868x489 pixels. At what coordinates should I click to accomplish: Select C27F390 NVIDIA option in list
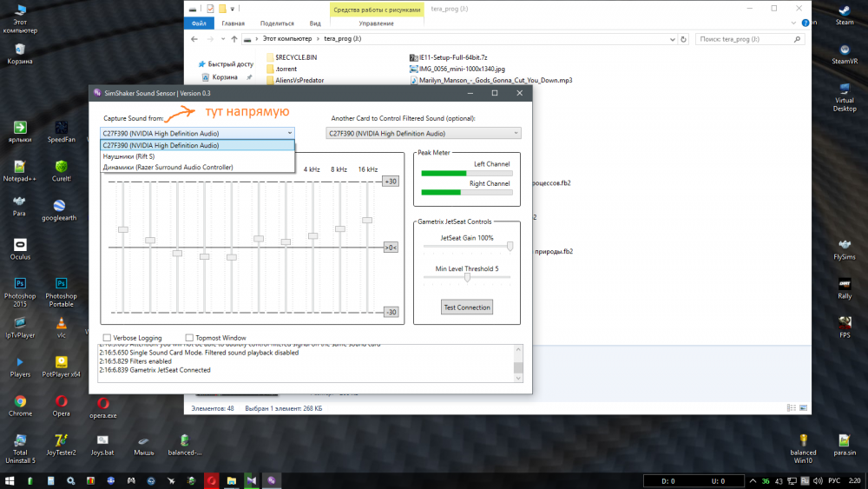click(197, 145)
